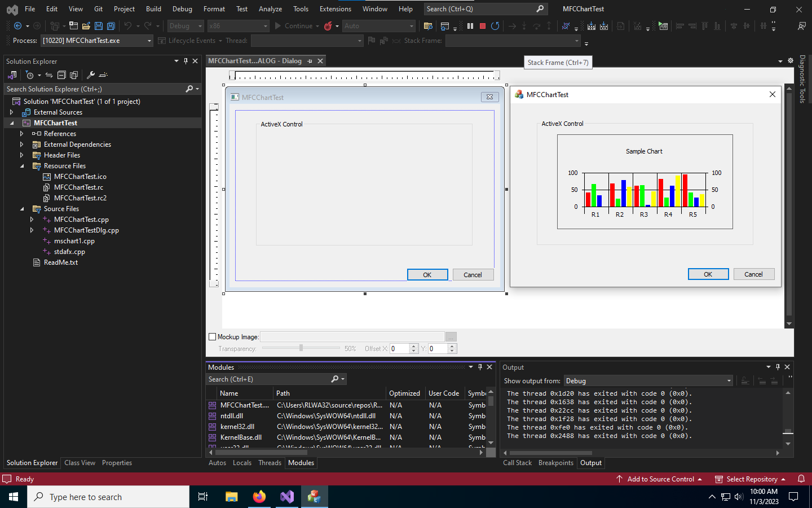
Task: Click OK in running MFCChartTest window
Action: [708, 274]
